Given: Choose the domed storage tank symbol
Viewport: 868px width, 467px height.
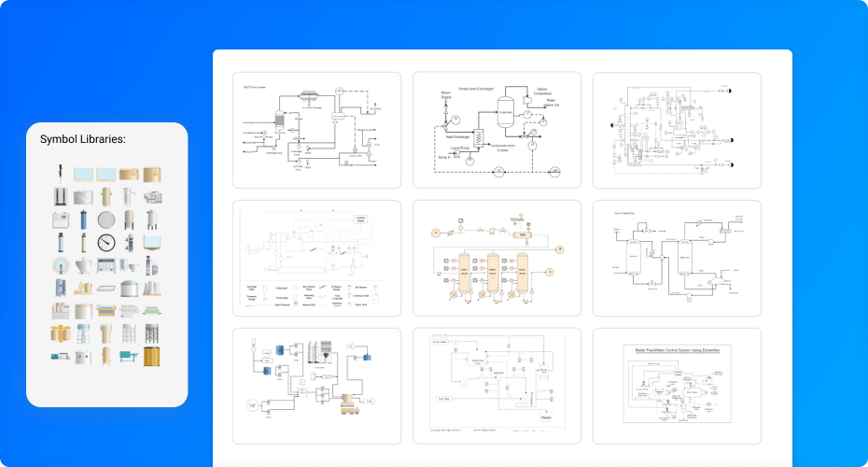Looking at the screenshot, I should [x=129, y=288].
